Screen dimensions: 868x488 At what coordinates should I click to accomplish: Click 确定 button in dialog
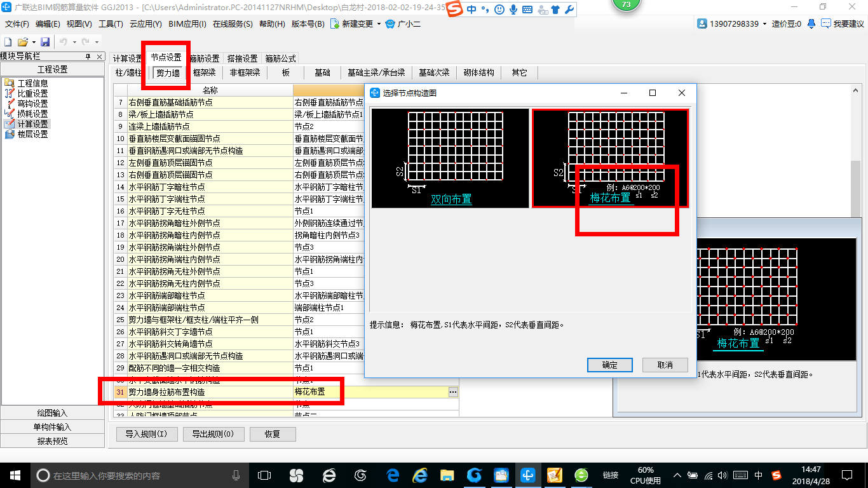click(x=609, y=365)
